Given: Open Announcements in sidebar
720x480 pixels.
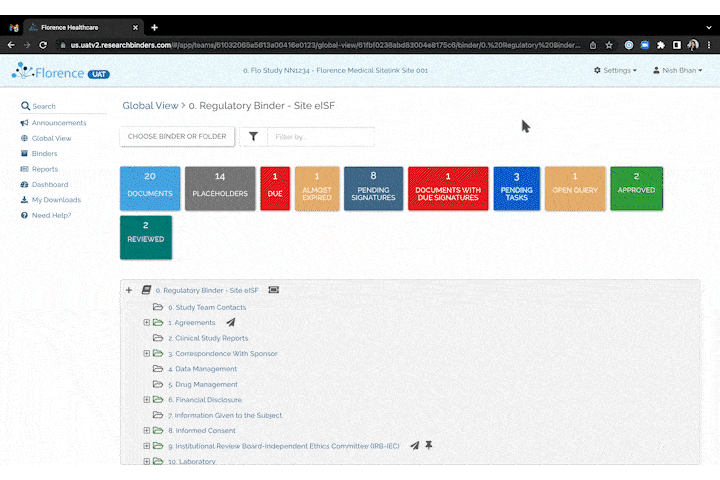Looking at the screenshot, I should pos(59,123).
